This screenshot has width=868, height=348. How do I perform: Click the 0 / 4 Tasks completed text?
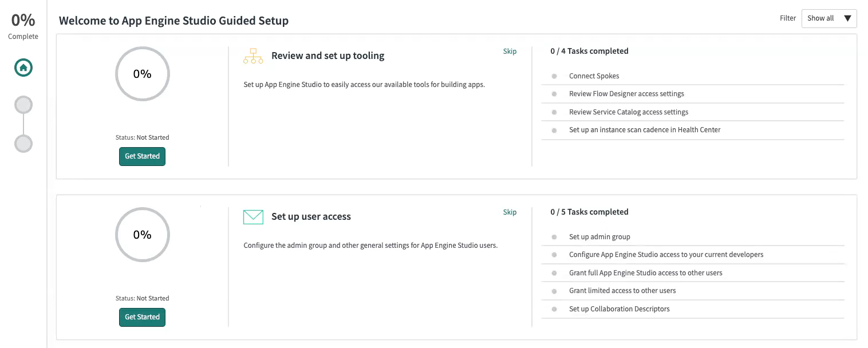tap(589, 51)
